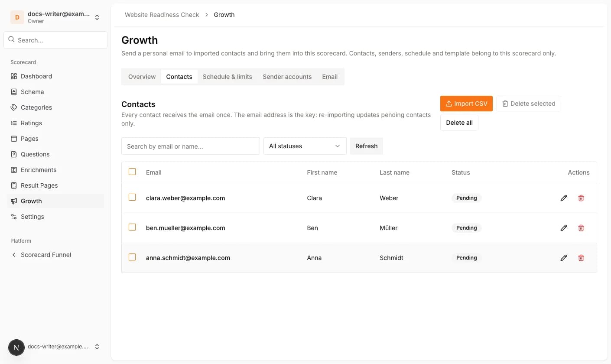This screenshot has width=611, height=364.
Task: Click the Email column header
Action: click(x=154, y=172)
